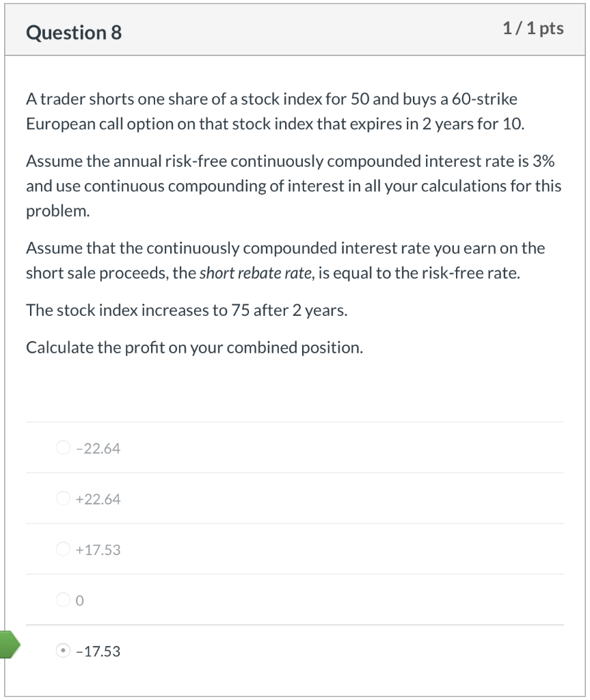Viewport: 590px width, 700px height.
Task: Choose the +17.53 answer option
Action: pyautogui.click(x=62, y=548)
